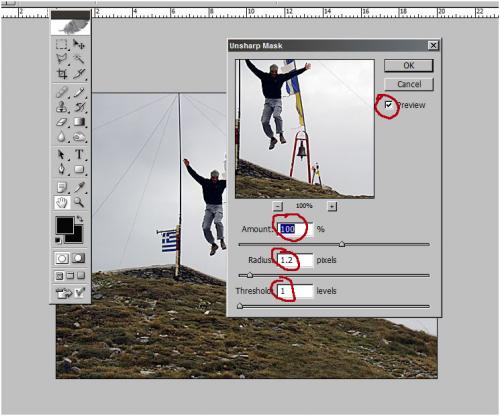Select the Eraser tool
The height and width of the screenshot is (416, 500).
62,122
